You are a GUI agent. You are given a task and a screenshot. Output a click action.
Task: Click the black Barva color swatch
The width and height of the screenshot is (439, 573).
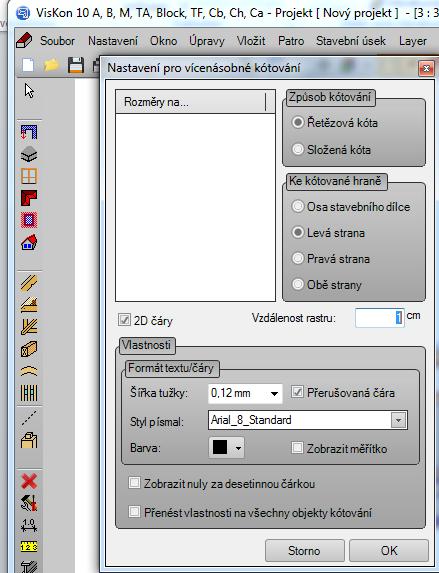[x=220, y=447]
